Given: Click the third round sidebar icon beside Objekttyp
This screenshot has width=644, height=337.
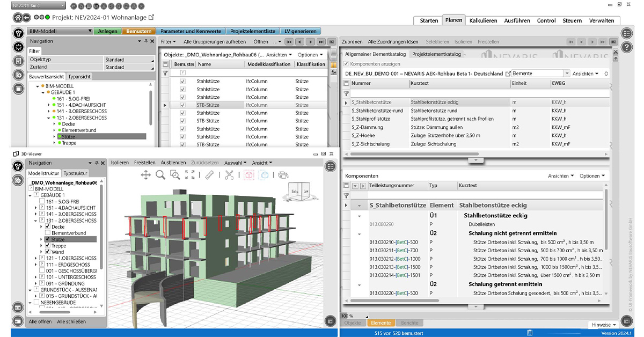Looking at the screenshot, I should 18,61.
